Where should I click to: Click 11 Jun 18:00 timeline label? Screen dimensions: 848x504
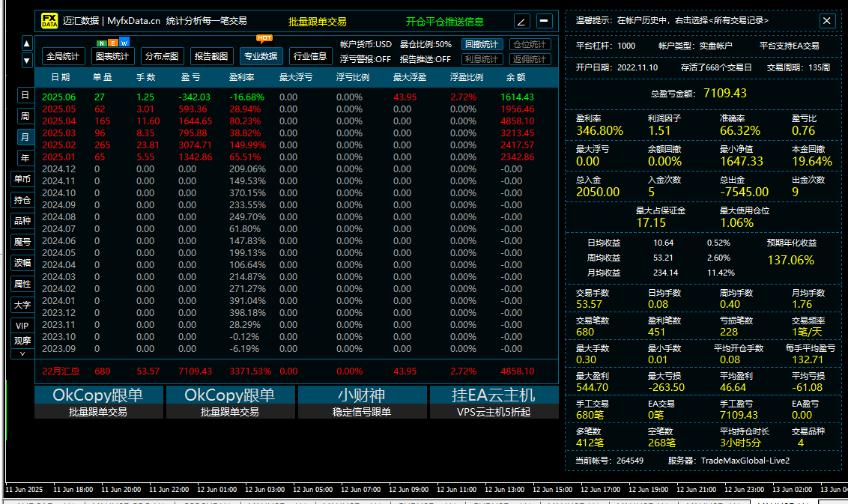[73, 490]
